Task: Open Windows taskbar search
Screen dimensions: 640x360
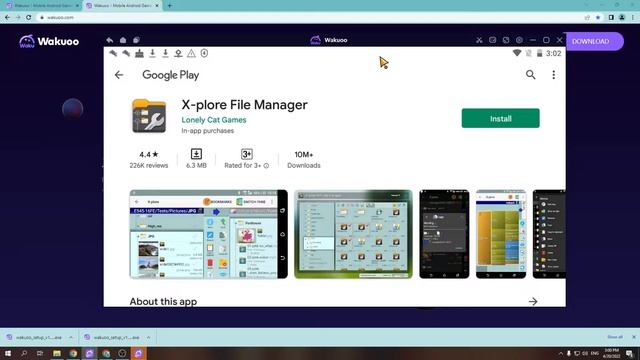Action: click(x=24, y=353)
